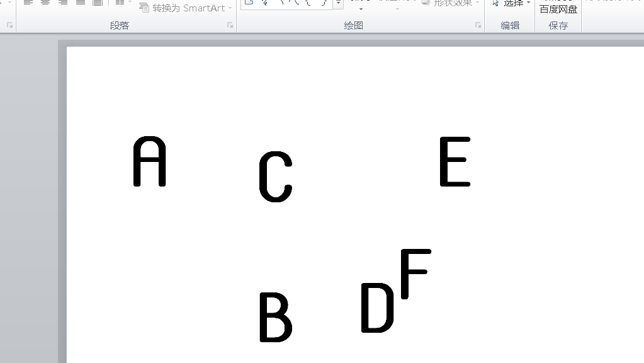Open the drawing (绘图) dialog launcher

click(x=478, y=25)
